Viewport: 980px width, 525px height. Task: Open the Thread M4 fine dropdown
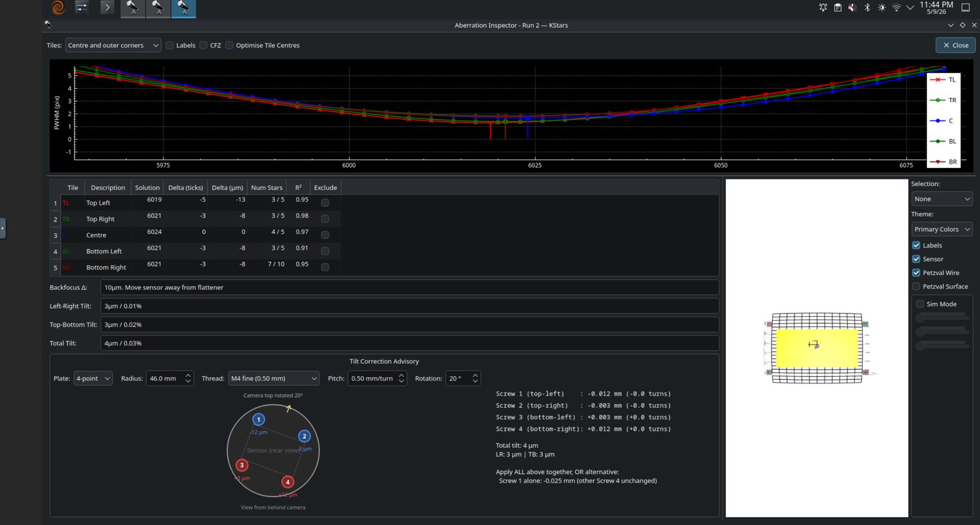272,379
